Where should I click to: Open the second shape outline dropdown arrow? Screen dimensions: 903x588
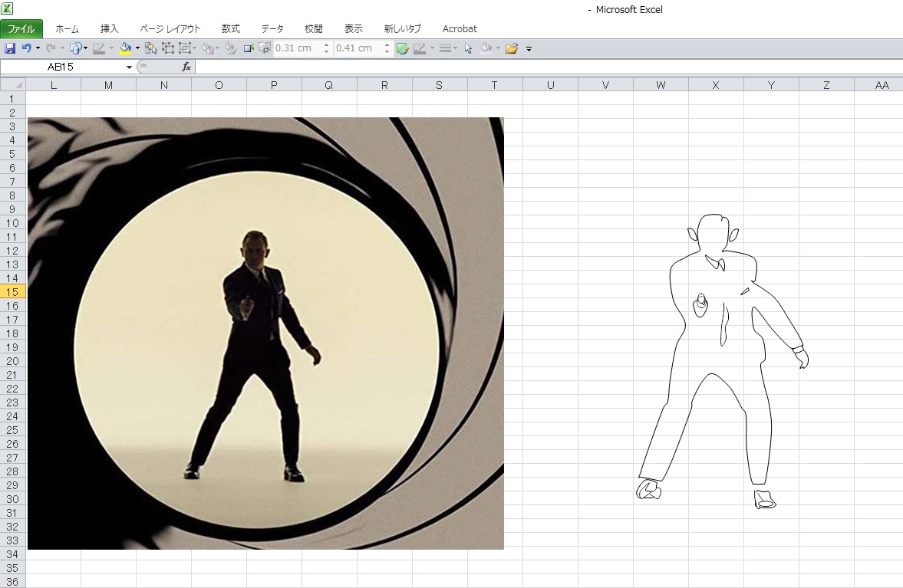[x=432, y=48]
